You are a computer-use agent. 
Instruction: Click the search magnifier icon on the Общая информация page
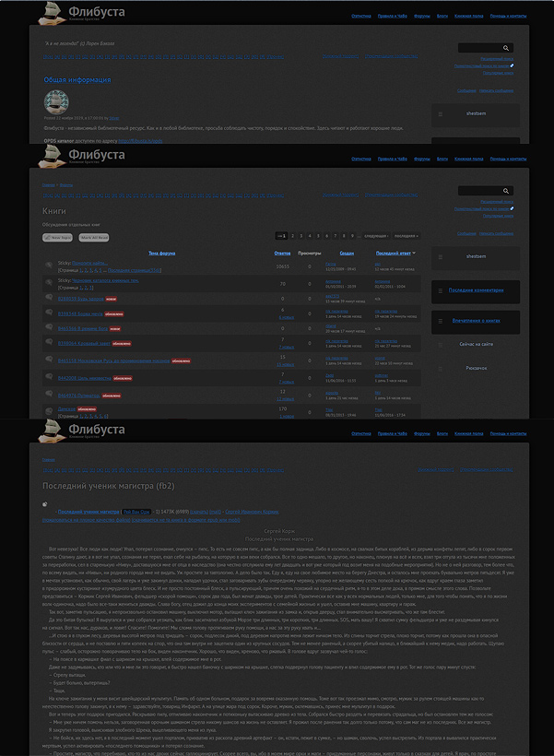(506, 48)
